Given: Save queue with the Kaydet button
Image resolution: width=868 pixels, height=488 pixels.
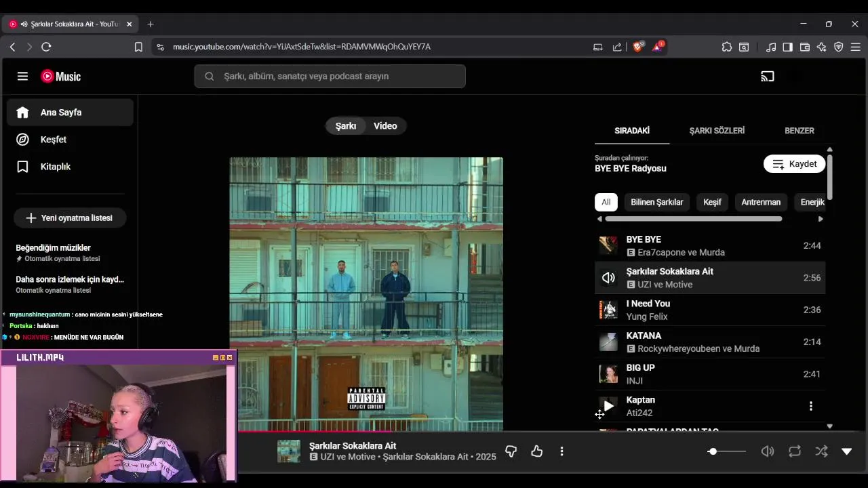Looking at the screenshot, I should click(x=794, y=164).
